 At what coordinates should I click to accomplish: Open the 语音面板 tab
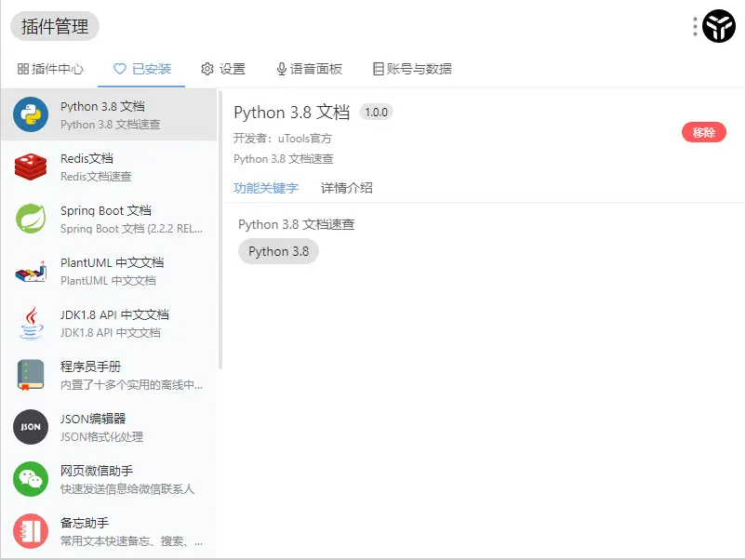click(309, 69)
